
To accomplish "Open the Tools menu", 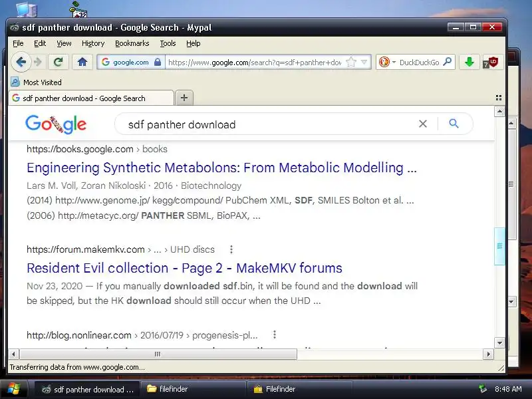I will point(168,43).
